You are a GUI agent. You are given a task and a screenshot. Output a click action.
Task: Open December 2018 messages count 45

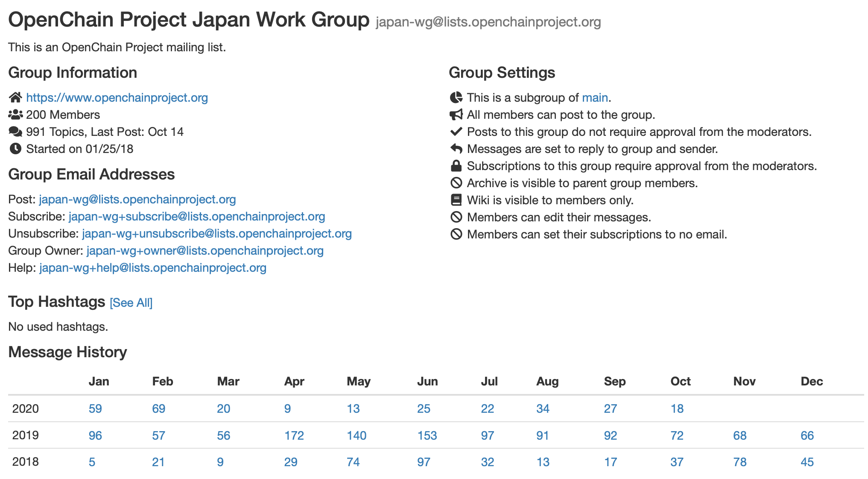[807, 462]
